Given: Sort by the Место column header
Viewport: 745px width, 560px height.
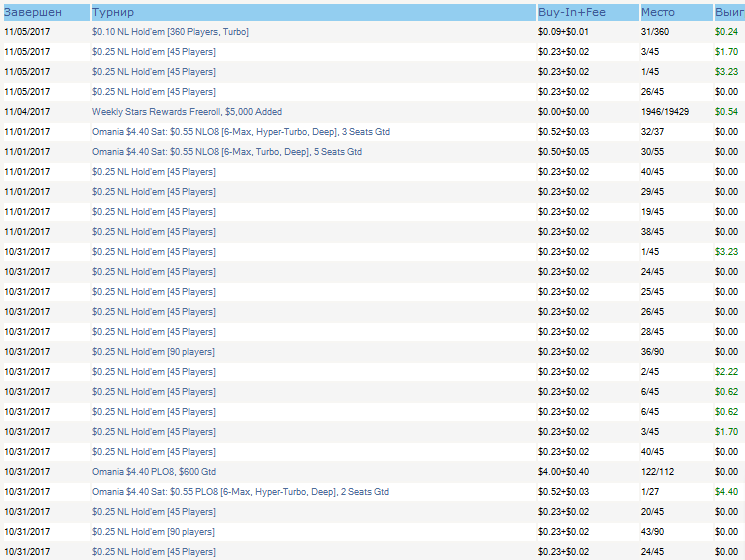Looking at the screenshot, I should 676,12.
